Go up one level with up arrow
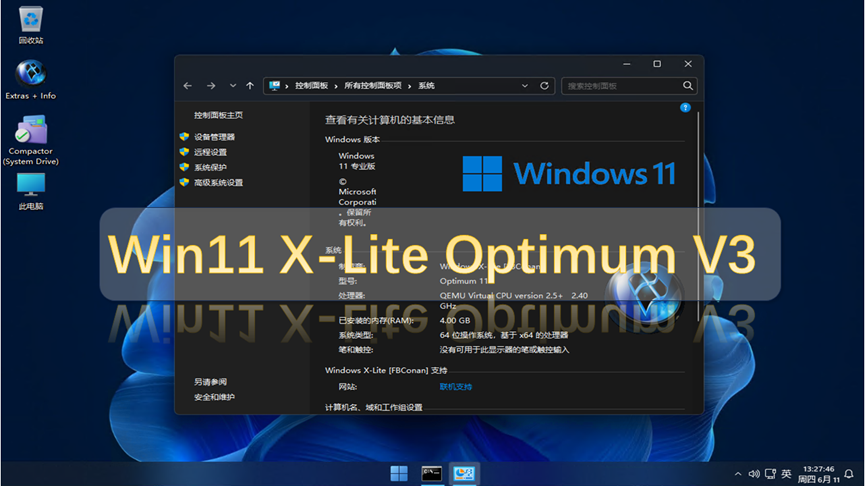865x486 pixels. (x=250, y=86)
